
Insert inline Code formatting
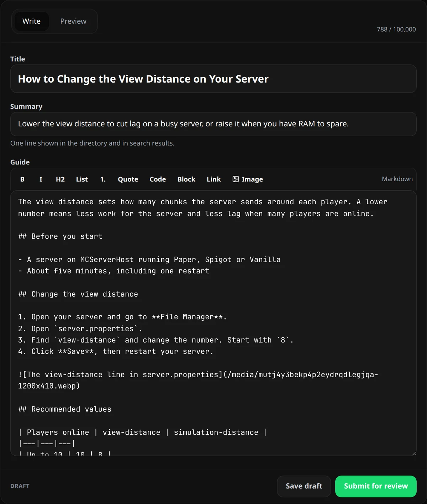(158, 179)
